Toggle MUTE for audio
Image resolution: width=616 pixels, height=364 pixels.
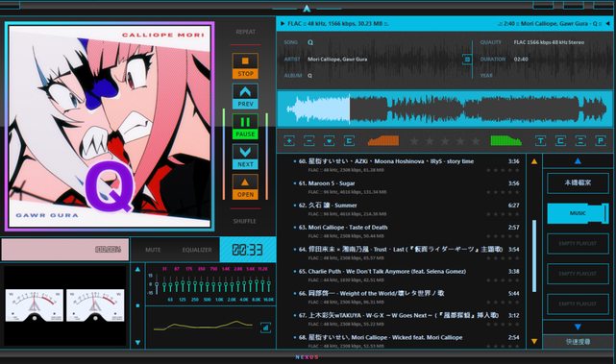coord(153,250)
